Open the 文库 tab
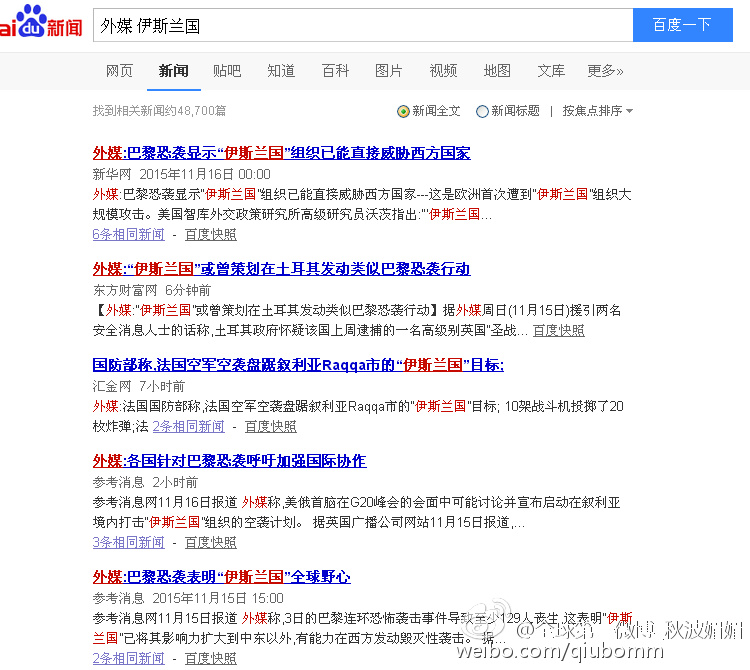 click(x=551, y=71)
